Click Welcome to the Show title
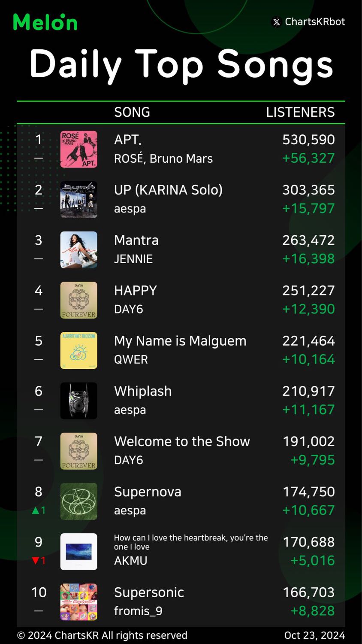The image size is (362, 644). 182,441
